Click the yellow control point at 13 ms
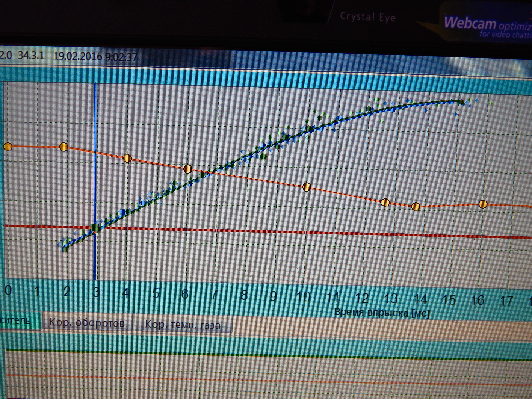The width and height of the screenshot is (532, 399). point(385,203)
